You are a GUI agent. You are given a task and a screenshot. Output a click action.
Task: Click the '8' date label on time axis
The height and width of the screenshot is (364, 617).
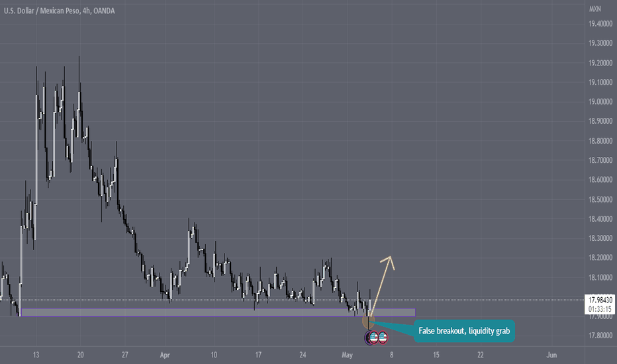click(391, 355)
